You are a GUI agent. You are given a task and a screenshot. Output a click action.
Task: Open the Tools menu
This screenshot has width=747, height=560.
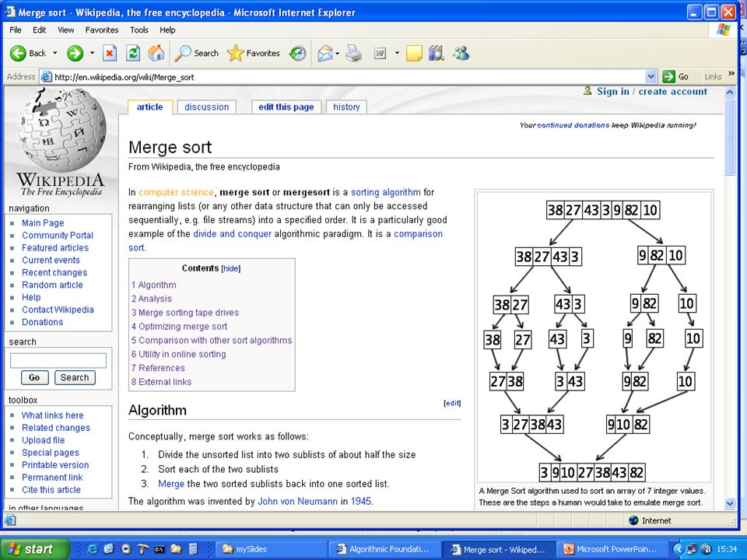click(x=139, y=30)
